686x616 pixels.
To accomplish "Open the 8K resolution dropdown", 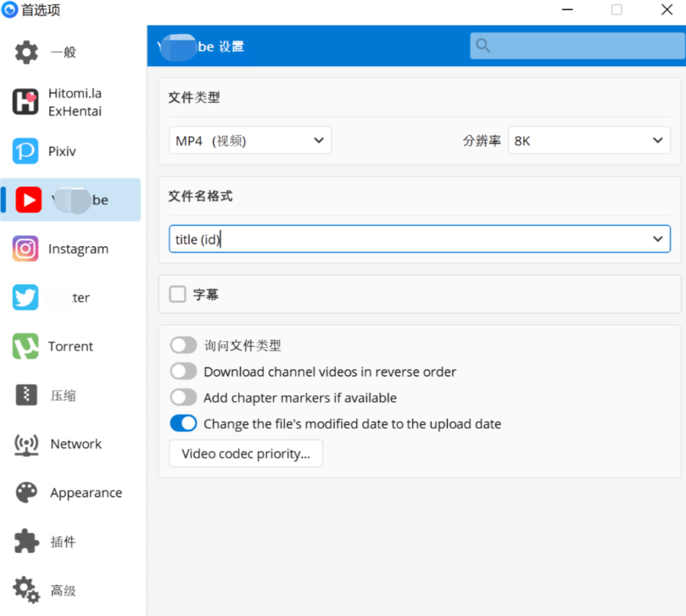I will tap(588, 141).
